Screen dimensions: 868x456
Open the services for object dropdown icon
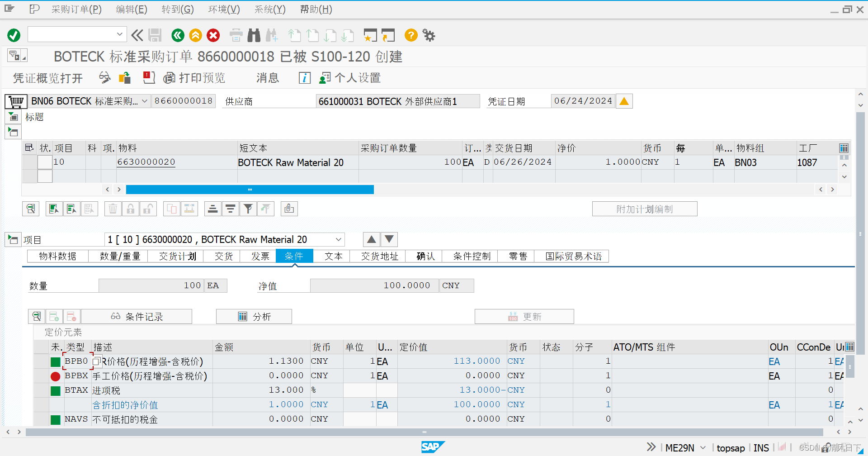pyautogui.click(x=18, y=56)
